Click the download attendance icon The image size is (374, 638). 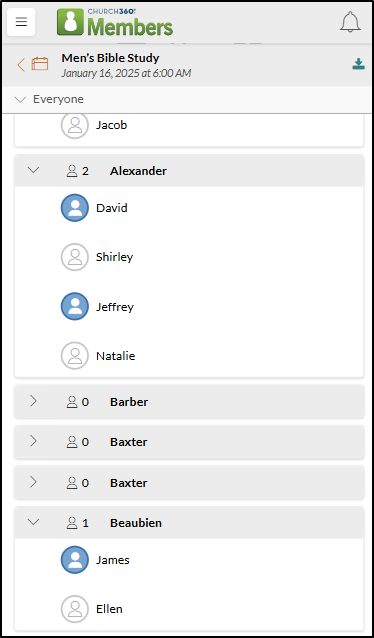[x=358, y=64]
